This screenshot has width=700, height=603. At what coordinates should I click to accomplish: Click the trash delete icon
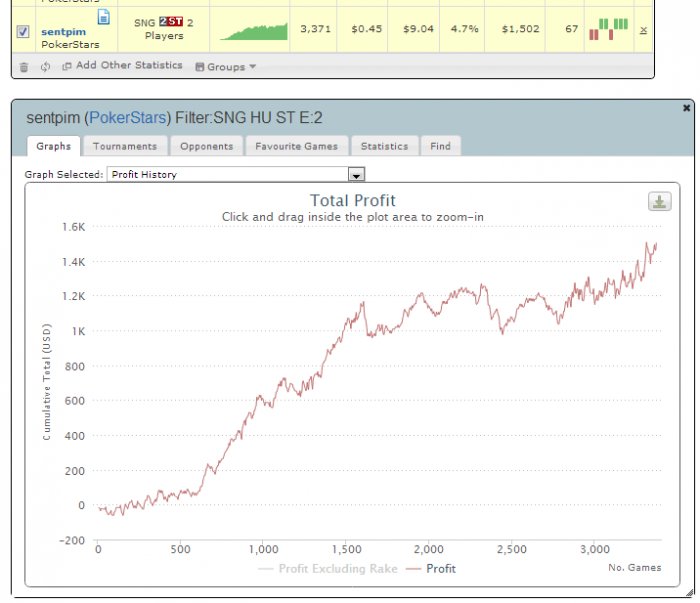[24, 67]
